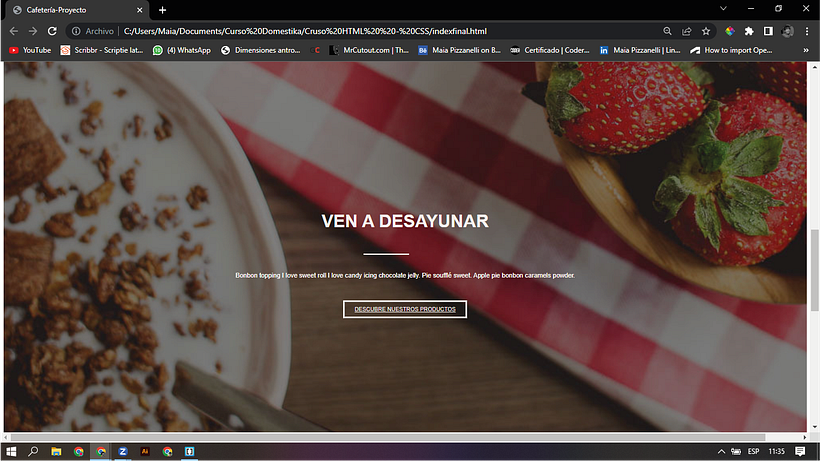
Task: Go back to the previous page
Action: point(14,31)
